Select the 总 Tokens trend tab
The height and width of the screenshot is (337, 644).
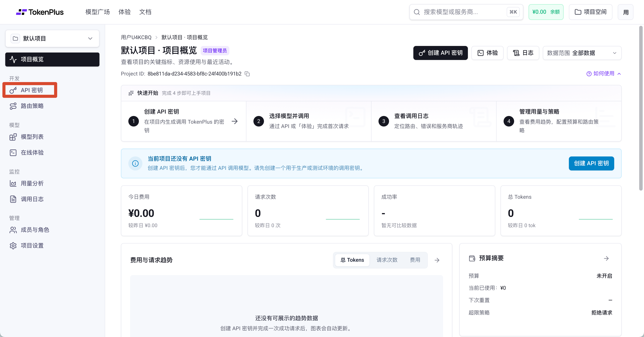click(x=352, y=260)
